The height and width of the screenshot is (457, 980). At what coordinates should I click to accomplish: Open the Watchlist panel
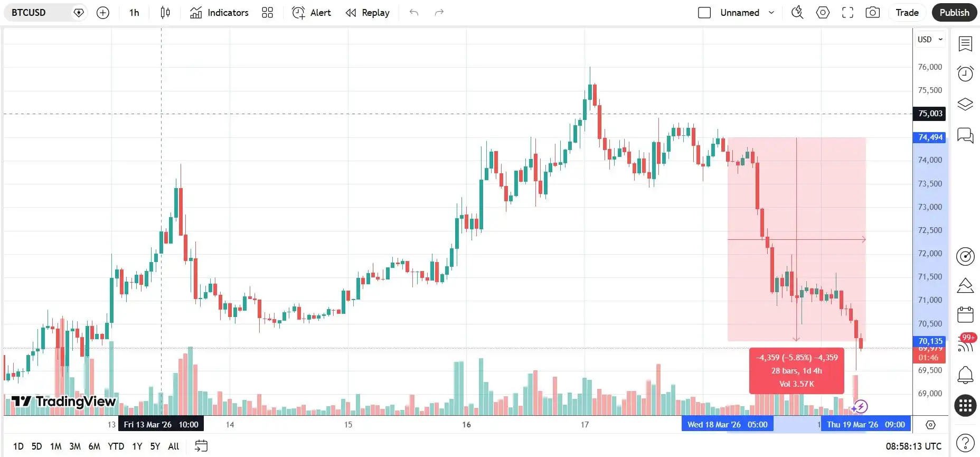point(966,44)
